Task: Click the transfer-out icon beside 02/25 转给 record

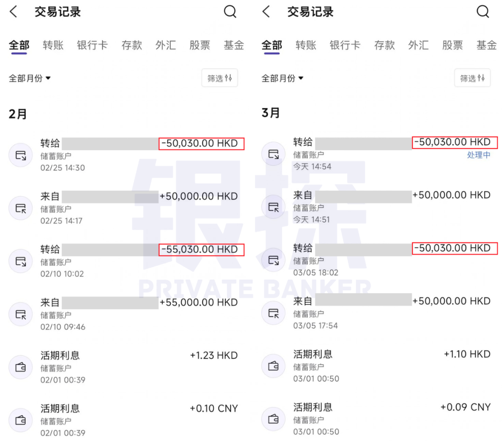Action: pos(21,155)
